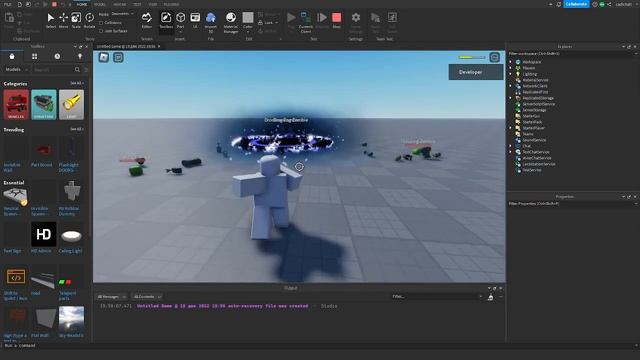
Task: Toggle Join Surfaces checkbox
Action: click(101, 31)
